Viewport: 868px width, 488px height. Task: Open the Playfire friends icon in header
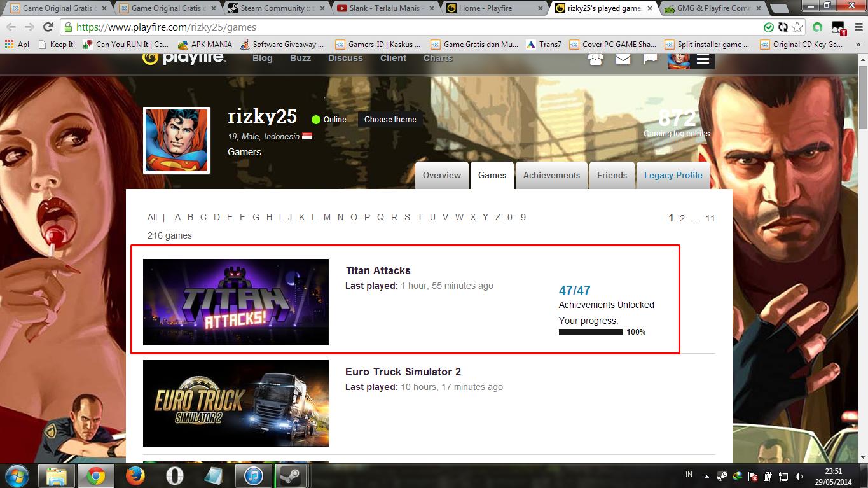[596, 59]
